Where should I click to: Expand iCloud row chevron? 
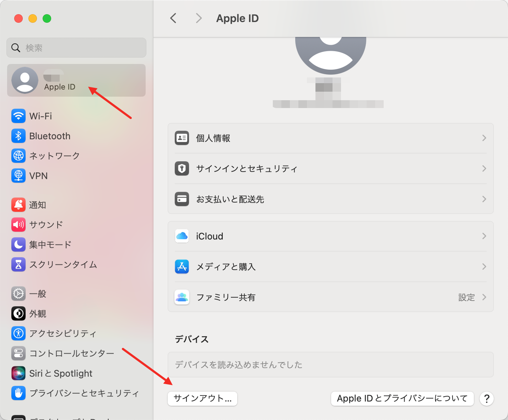[x=484, y=236]
